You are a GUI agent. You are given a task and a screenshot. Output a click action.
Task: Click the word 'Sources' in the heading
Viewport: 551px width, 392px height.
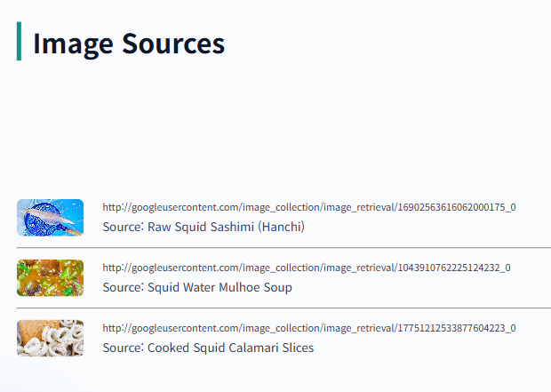click(x=173, y=44)
